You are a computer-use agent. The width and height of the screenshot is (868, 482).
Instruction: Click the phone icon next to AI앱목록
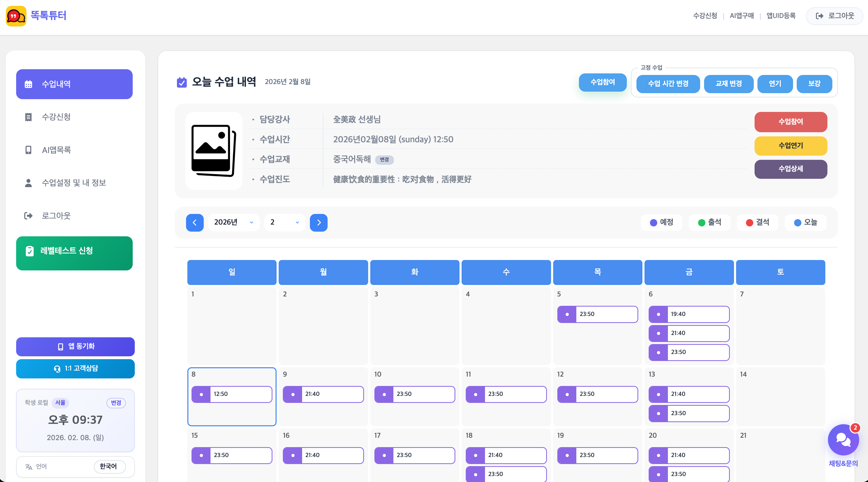(28, 150)
